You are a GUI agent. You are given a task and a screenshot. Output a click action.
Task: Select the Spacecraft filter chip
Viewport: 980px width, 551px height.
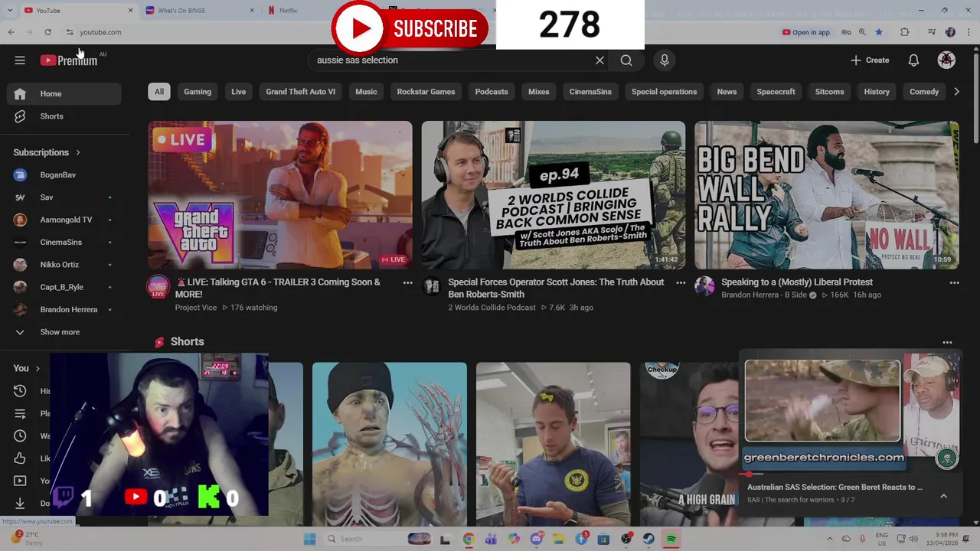(776, 92)
